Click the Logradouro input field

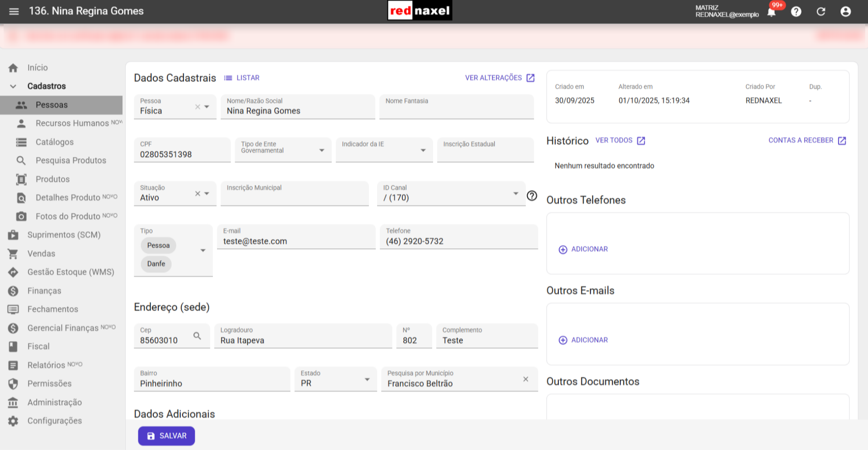(303, 336)
